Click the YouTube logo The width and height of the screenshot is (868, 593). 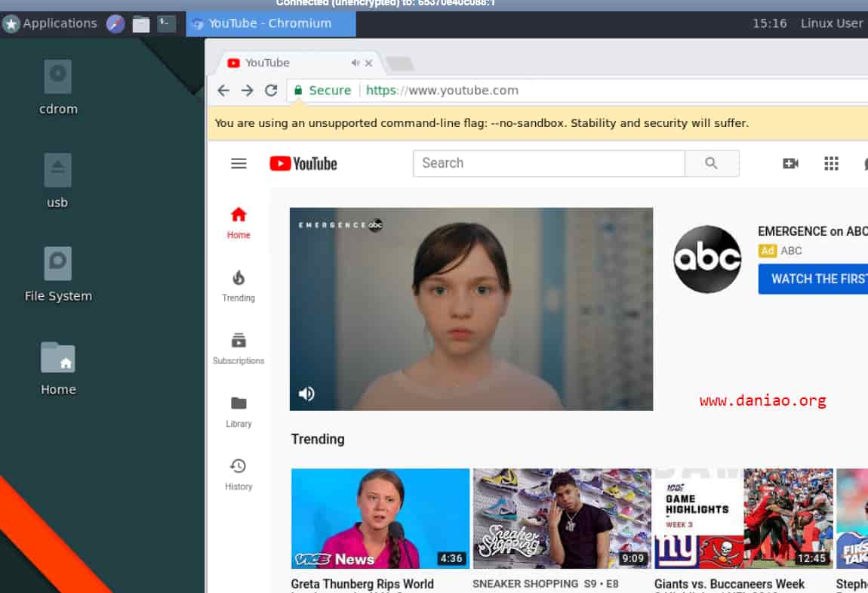(303, 163)
